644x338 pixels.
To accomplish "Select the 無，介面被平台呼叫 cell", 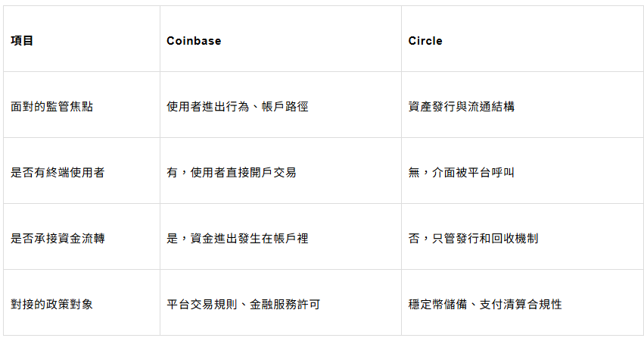I will [x=461, y=173].
